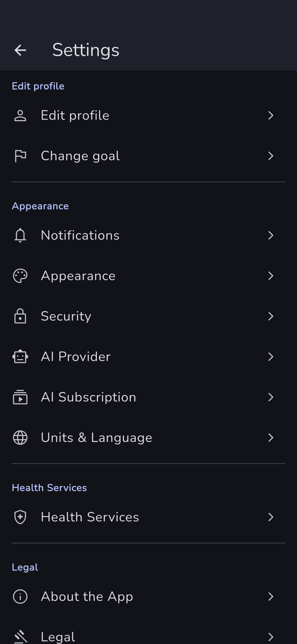Viewport: 297px width, 644px height.
Task: Click the globe icon for Units & Language
Action: 20,438
